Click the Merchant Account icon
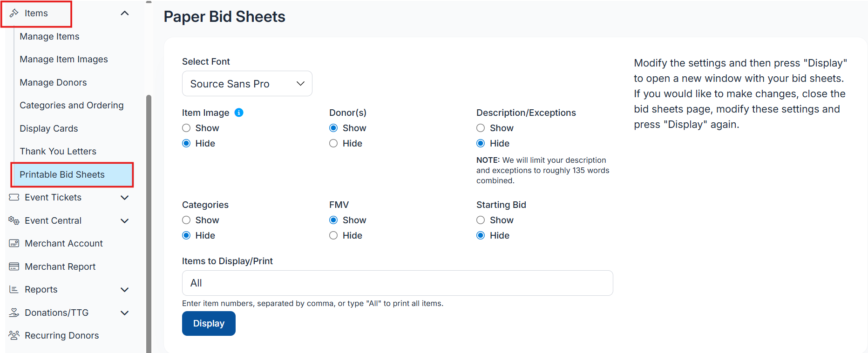Image resolution: width=868 pixels, height=353 pixels. (x=14, y=243)
